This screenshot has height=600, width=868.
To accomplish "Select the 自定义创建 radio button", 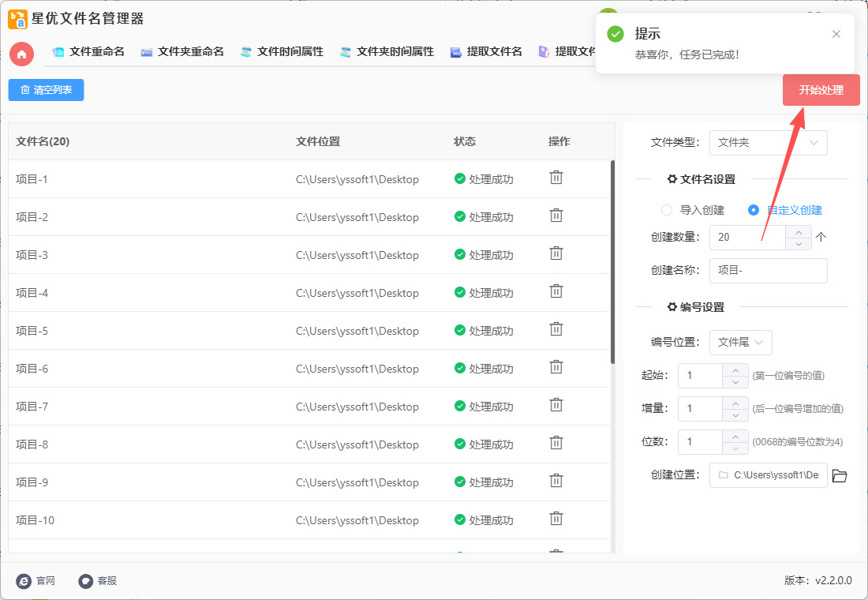I will coord(754,210).
